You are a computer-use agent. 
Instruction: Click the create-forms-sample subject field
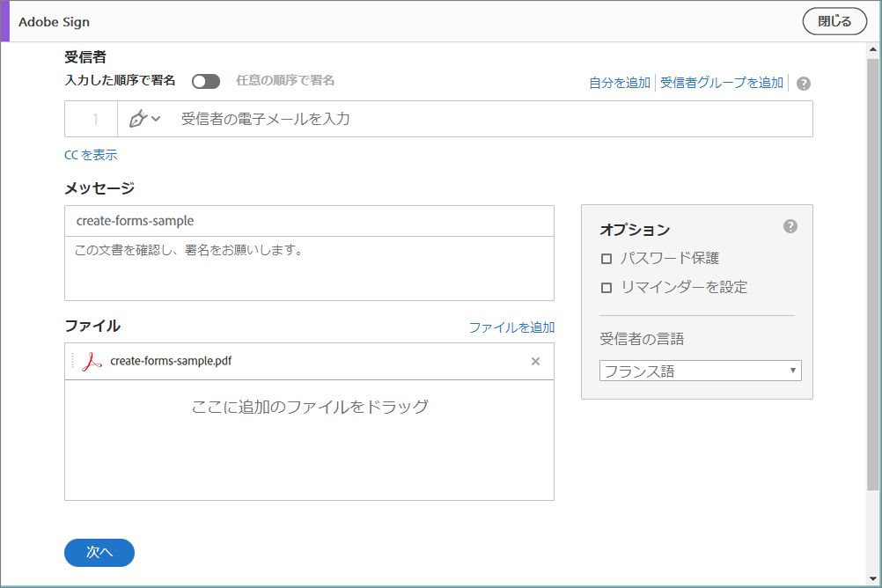tap(308, 220)
